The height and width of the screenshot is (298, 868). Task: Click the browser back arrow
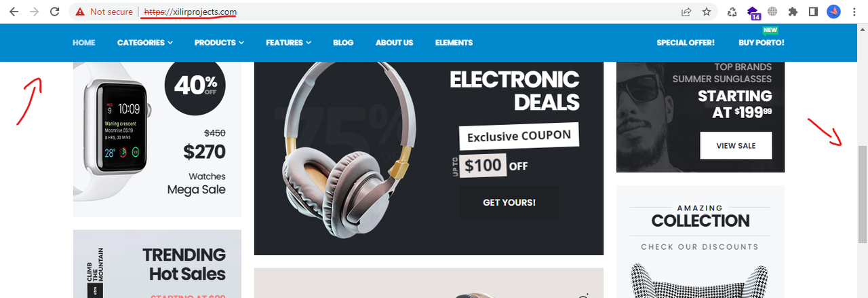(x=14, y=12)
